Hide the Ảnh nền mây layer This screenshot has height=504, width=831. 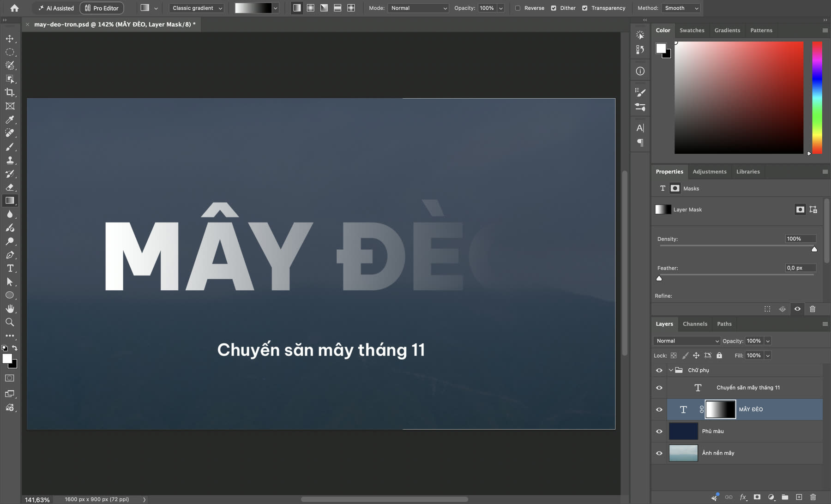pyautogui.click(x=659, y=453)
